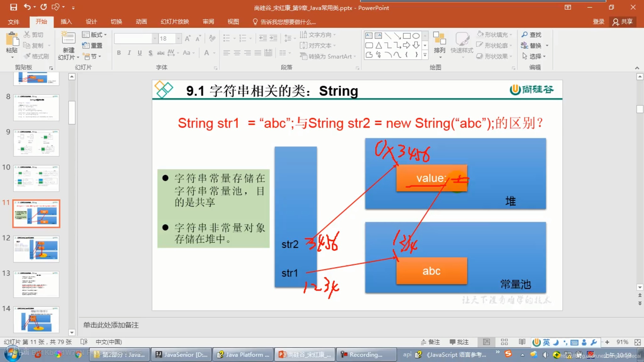Click the Share (共享) button
644x362 pixels.
623,22
